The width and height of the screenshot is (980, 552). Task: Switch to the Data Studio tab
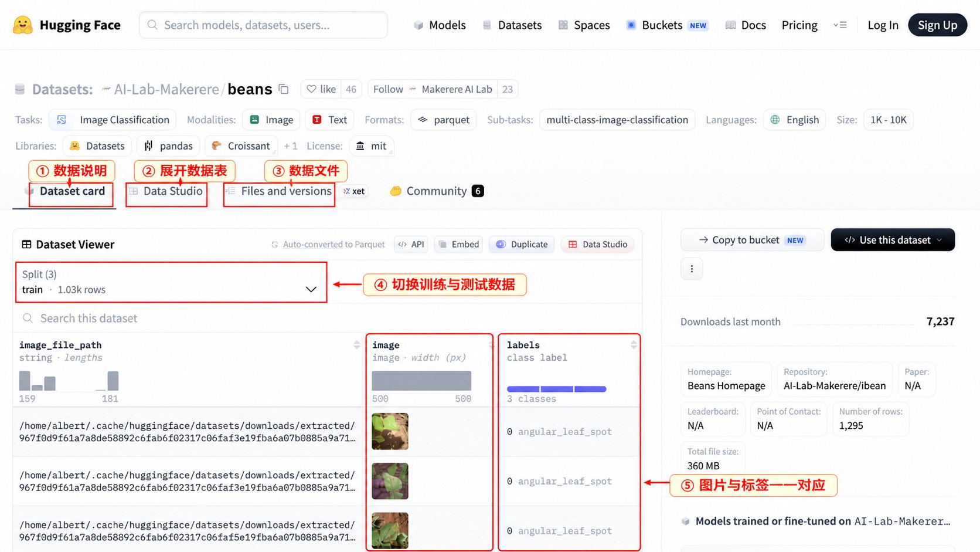point(166,191)
